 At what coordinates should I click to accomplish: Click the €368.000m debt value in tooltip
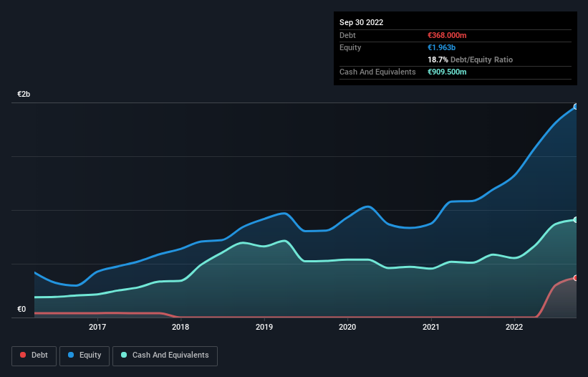click(447, 35)
